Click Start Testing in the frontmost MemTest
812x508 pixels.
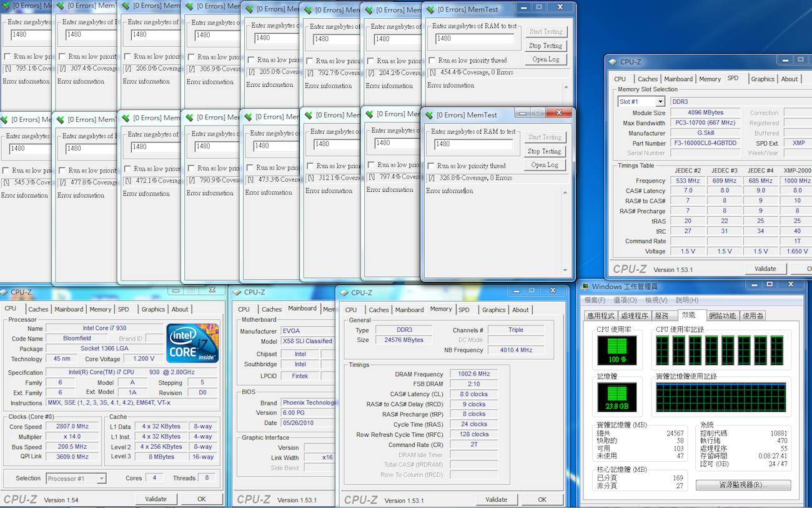pos(545,137)
